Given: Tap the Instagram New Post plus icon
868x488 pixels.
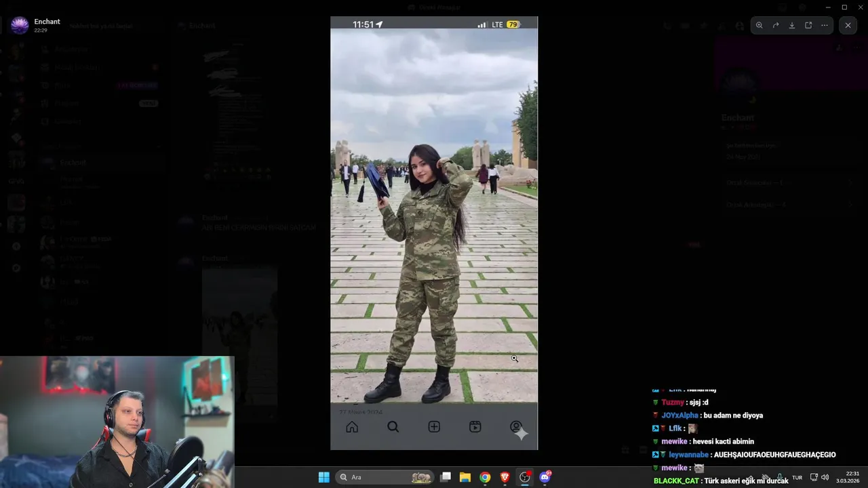Looking at the screenshot, I should 434,427.
